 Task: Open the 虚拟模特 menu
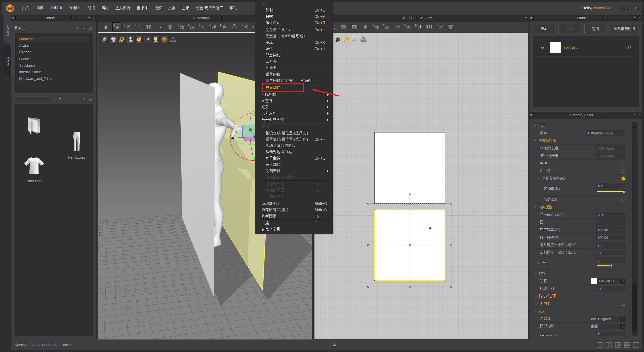[x=123, y=8]
